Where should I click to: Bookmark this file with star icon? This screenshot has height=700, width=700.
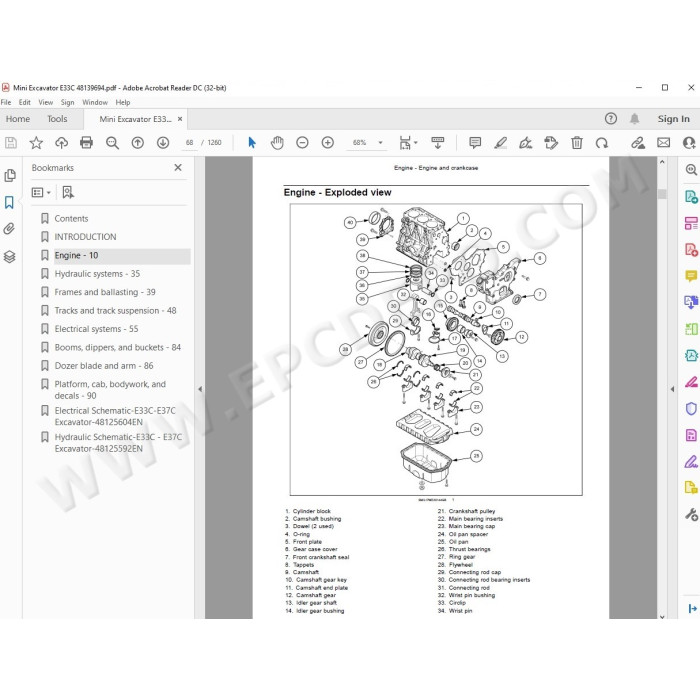(36, 143)
